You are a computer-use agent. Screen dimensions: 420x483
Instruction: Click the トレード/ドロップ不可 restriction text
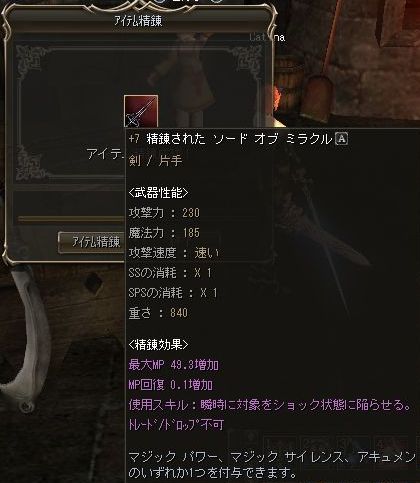click(x=176, y=425)
